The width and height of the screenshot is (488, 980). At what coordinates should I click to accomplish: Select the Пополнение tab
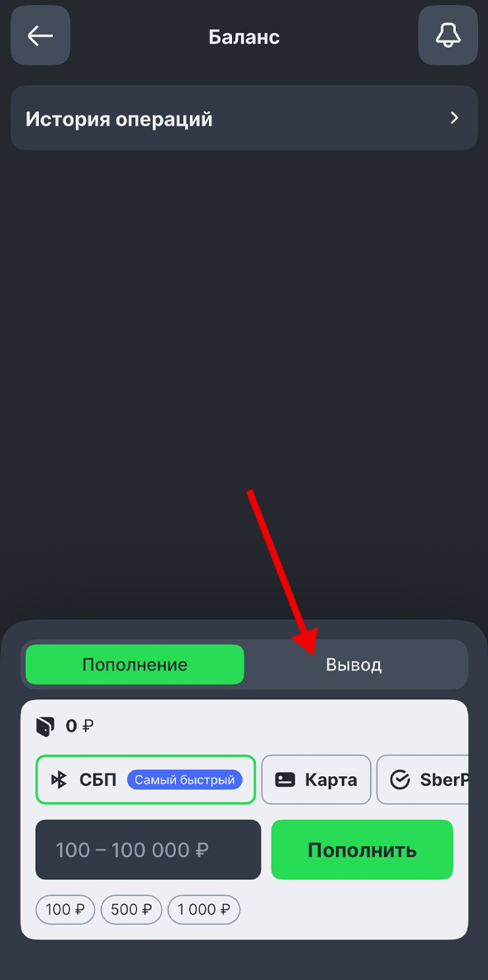[135, 665]
